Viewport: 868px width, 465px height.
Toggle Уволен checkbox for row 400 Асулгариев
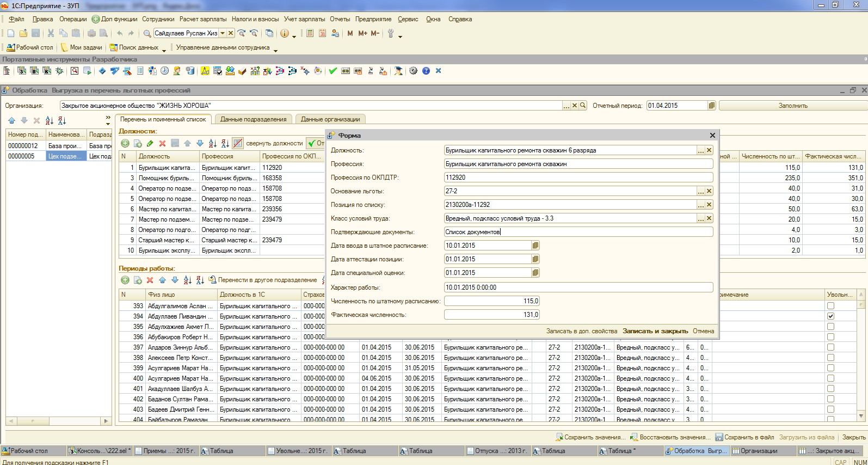click(830, 378)
